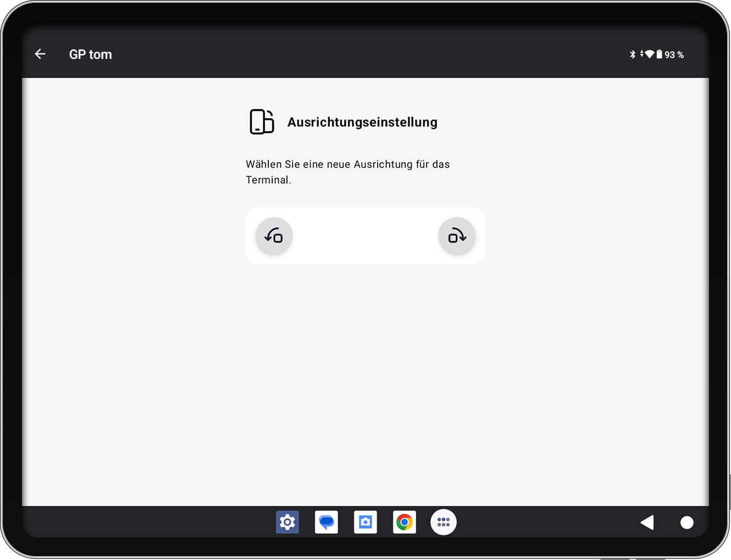
Task: Click the empty center of rotation card
Action: click(365, 236)
